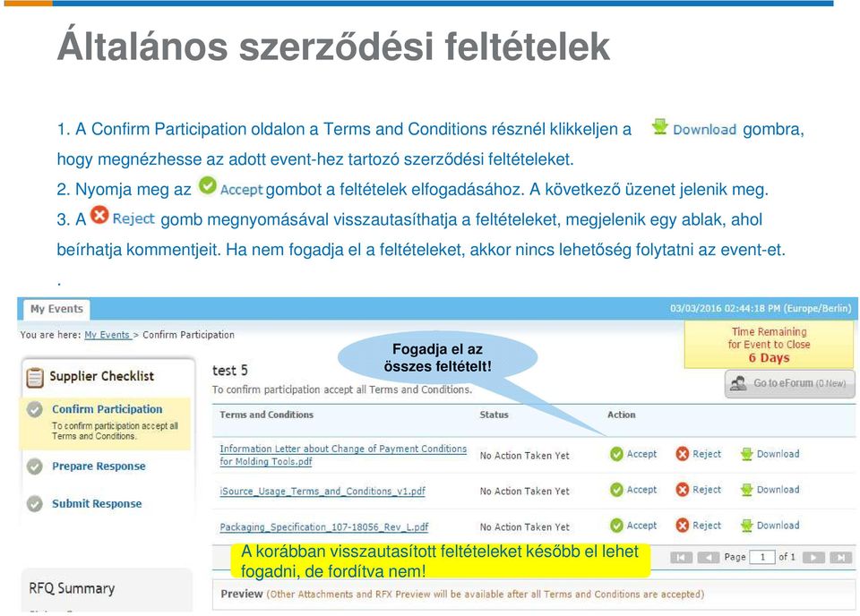Click the Status column header
This screenshot has width=860, height=616.
point(494,415)
